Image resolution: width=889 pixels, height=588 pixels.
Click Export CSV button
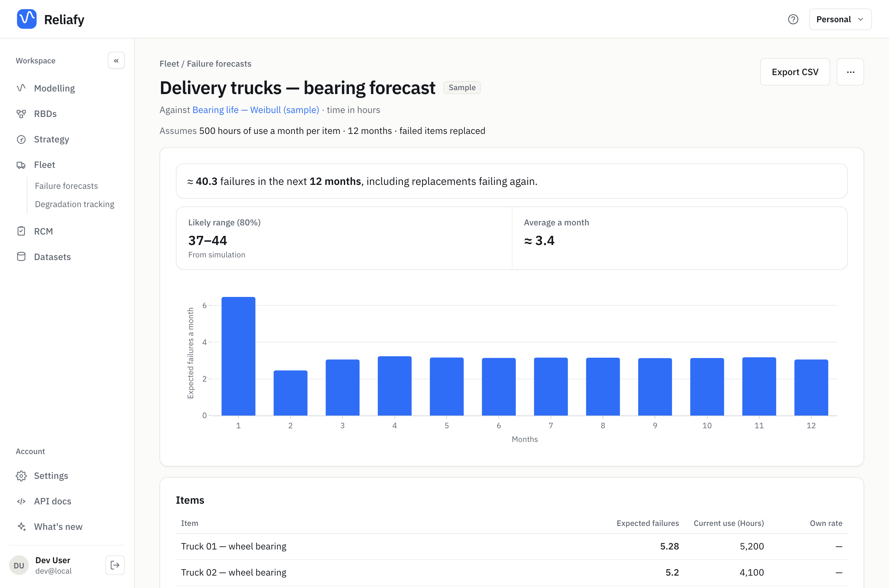tap(795, 72)
